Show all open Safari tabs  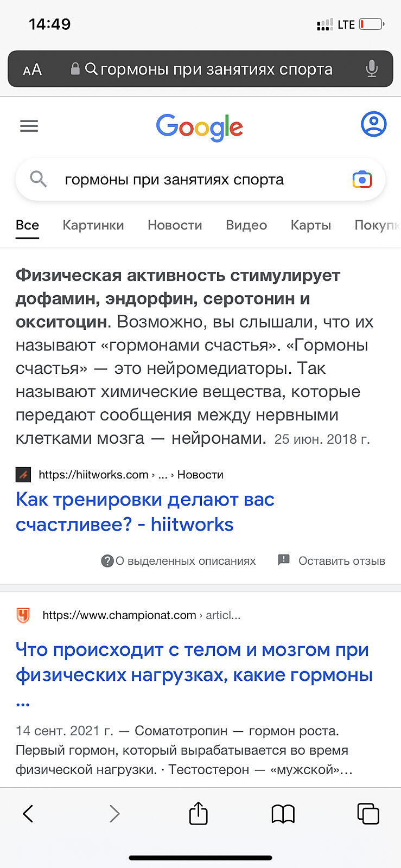click(368, 813)
